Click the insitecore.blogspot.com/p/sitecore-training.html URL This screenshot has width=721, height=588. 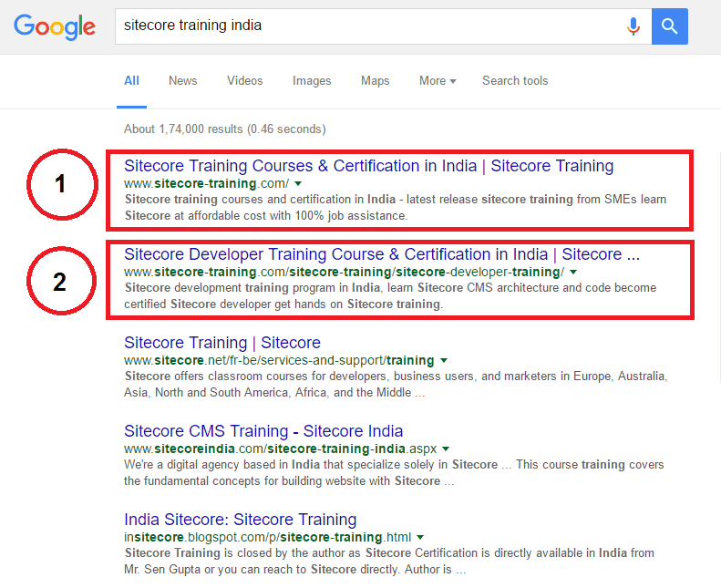pyautogui.click(x=268, y=537)
